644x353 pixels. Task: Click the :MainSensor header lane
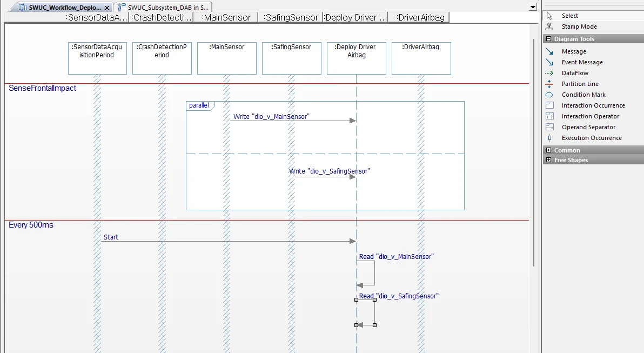(x=226, y=17)
